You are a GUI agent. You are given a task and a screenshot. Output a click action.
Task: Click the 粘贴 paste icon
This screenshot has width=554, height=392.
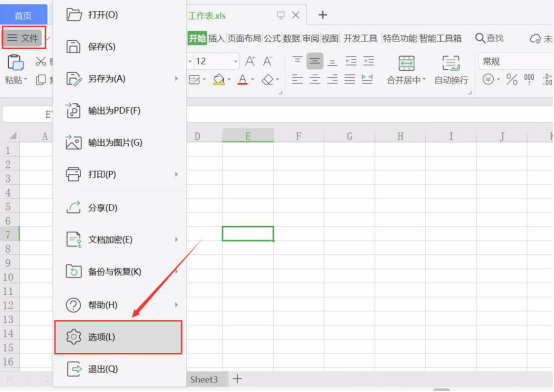[16, 63]
